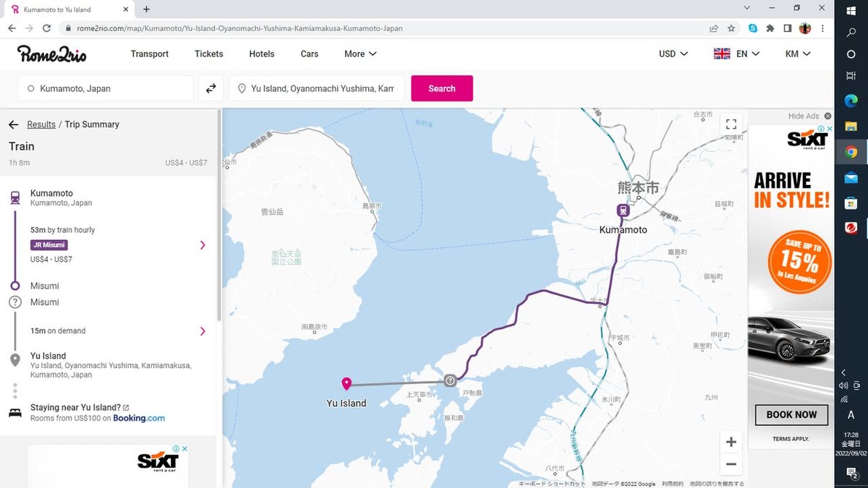This screenshot has width=868, height=488.
Task: Click the Kumamoto train station map marker
Action: click(622, 210)
